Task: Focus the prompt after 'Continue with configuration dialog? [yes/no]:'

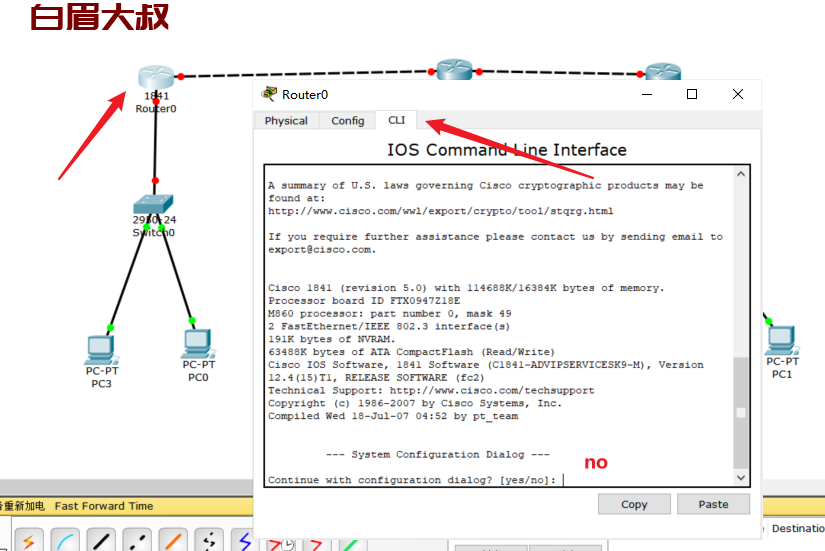Action: tap(564, 480)
